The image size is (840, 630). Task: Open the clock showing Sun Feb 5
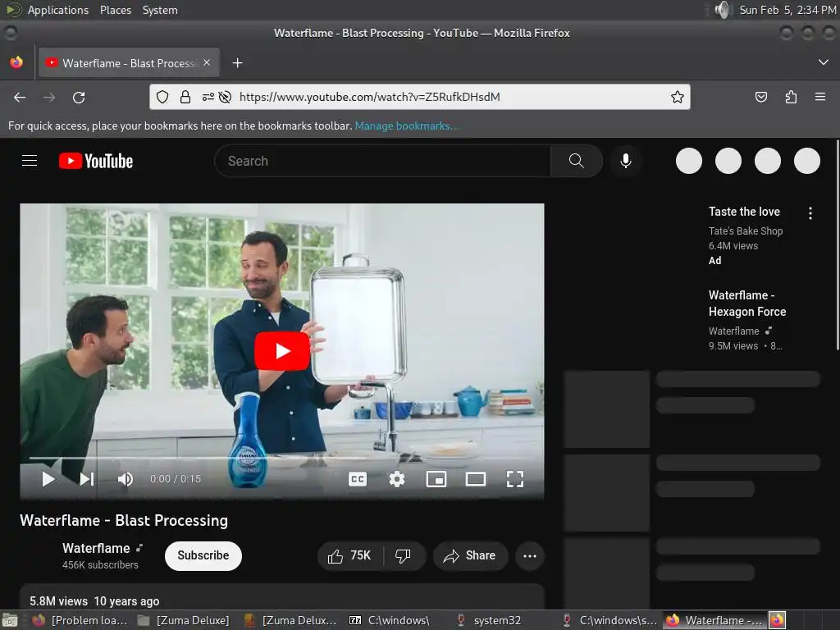click(787, 10)
